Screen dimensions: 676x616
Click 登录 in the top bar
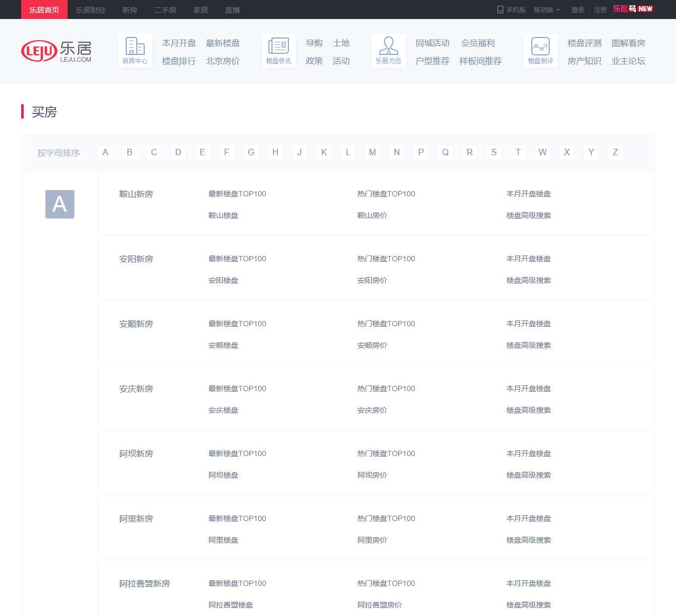point(577,10)
